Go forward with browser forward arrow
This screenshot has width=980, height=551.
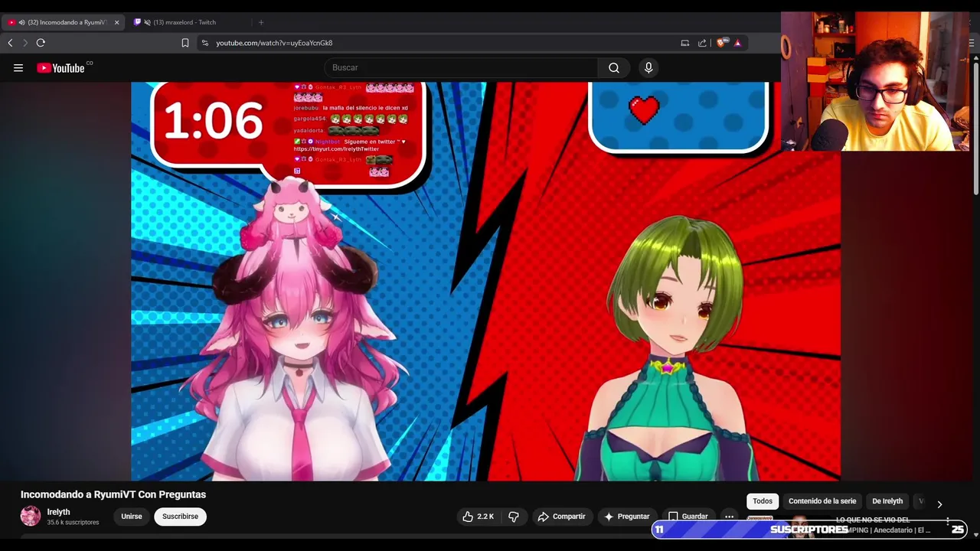(24, 43)
